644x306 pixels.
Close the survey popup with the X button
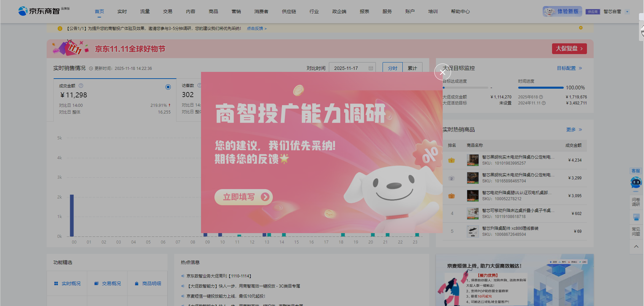pyautogui.click(x=442, y=72)
